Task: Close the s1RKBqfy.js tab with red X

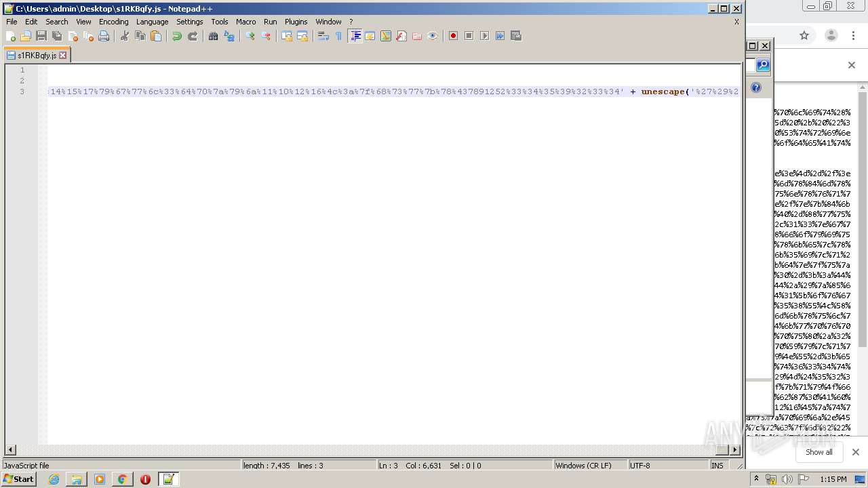Action: pos(63,56)
